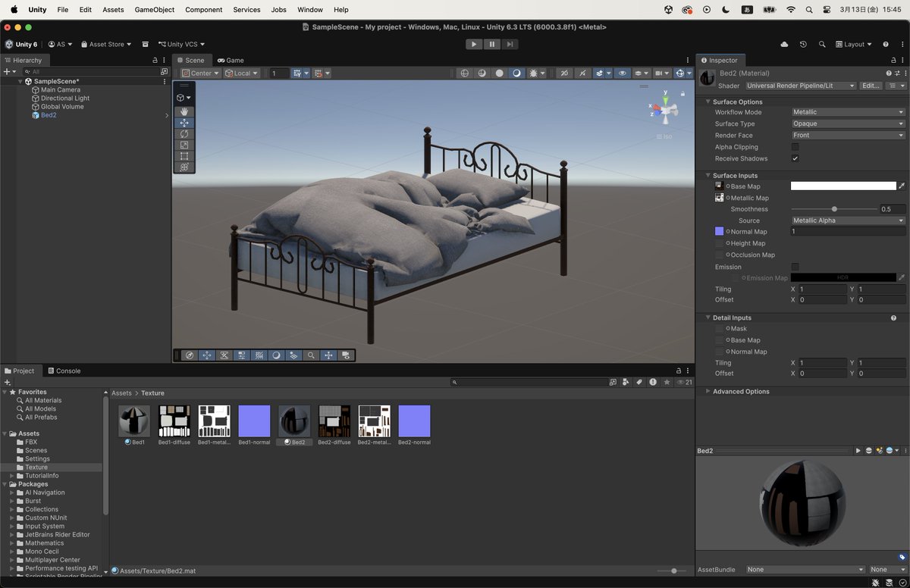This screenshot has height=588, width=910.
Task: Open the Unity search magnifier icon
Action: point(822,45)
